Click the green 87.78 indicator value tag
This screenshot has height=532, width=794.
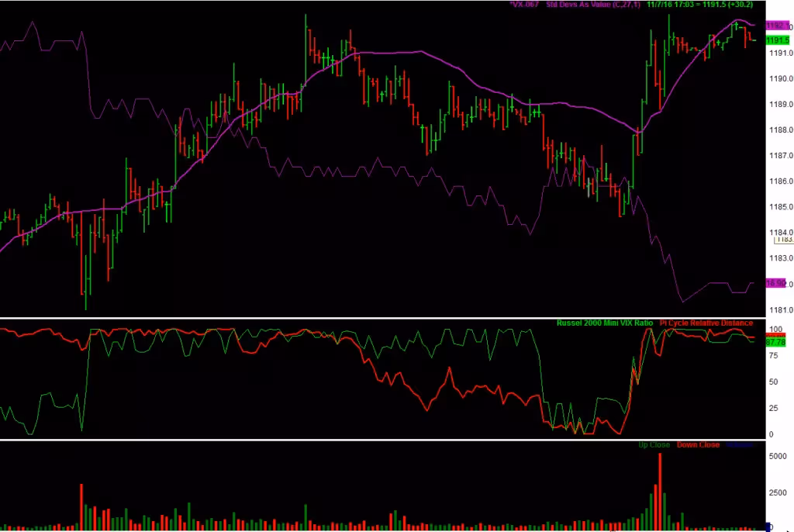[x=775, y=343]
